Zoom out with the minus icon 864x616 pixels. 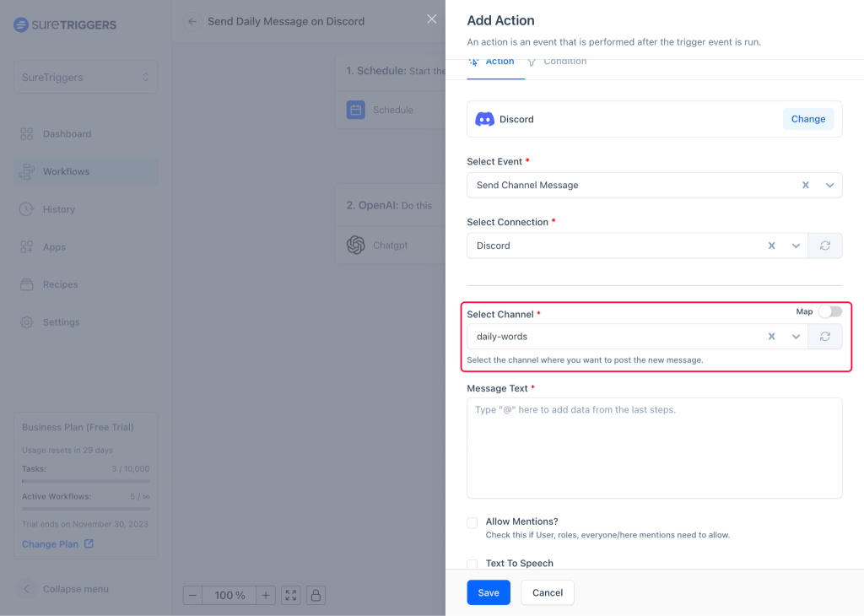tap(193, 595)
